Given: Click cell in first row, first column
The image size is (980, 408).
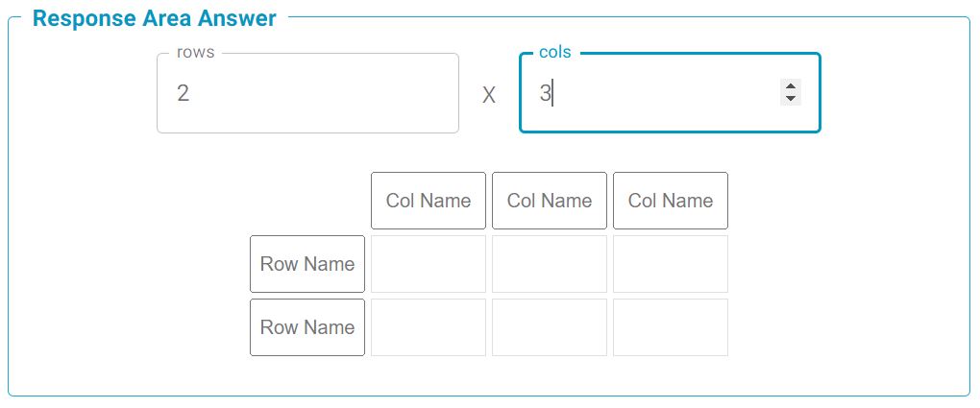Looking at the screenshot, I should pos(429,264).
